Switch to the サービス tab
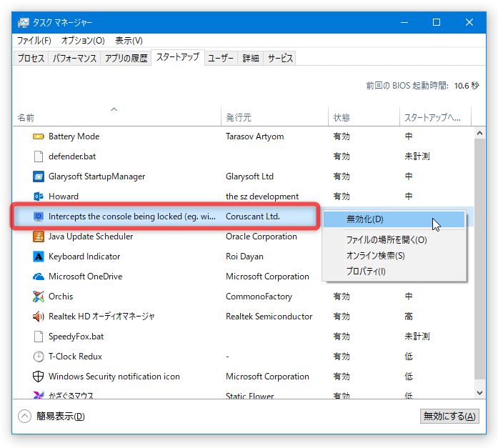498x448 pixels. click(x=280, y=58)
